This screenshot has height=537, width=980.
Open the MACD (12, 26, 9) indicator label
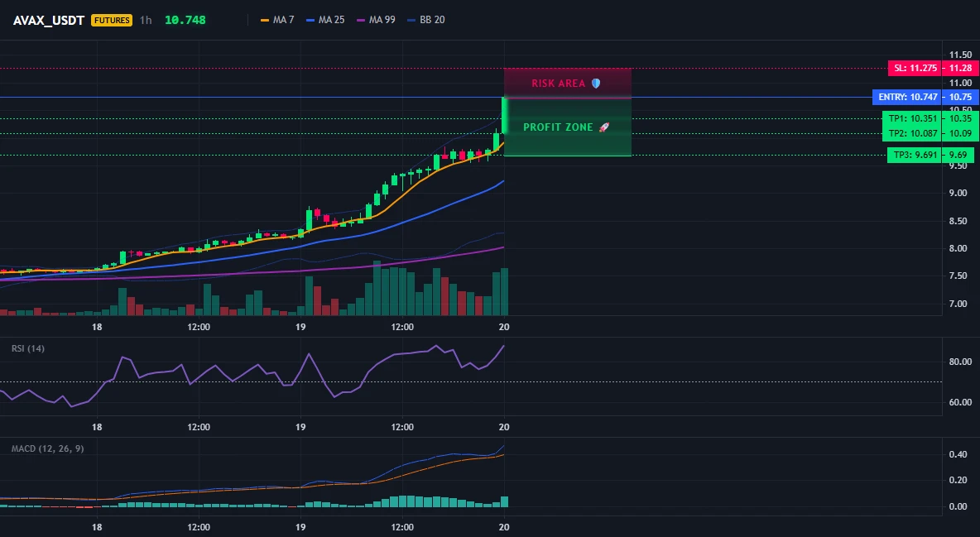[47, 448]
